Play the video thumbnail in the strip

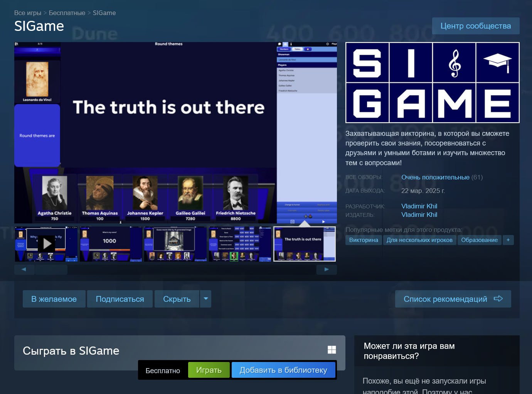[x=47, y=244]
